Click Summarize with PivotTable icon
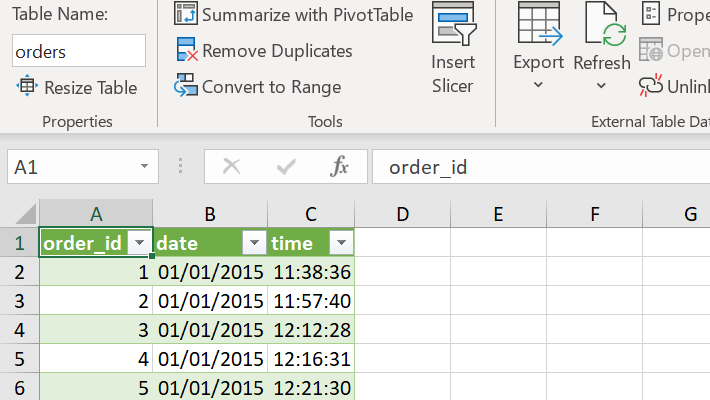The image size is (710, 400). (186, 14)
